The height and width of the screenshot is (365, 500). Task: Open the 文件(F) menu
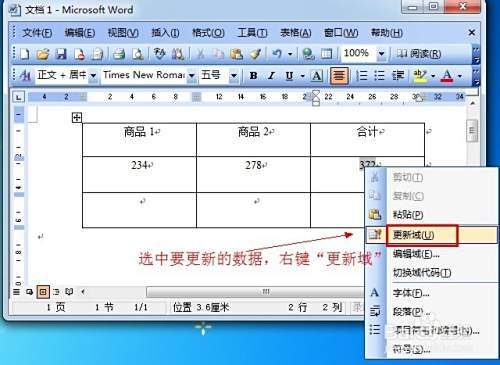(x=37, y=33)
